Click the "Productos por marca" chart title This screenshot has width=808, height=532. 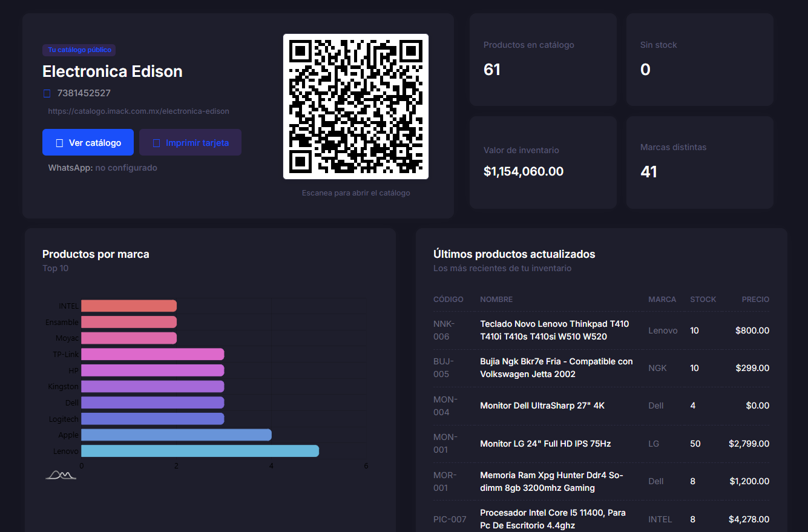[x=96, y=254]
